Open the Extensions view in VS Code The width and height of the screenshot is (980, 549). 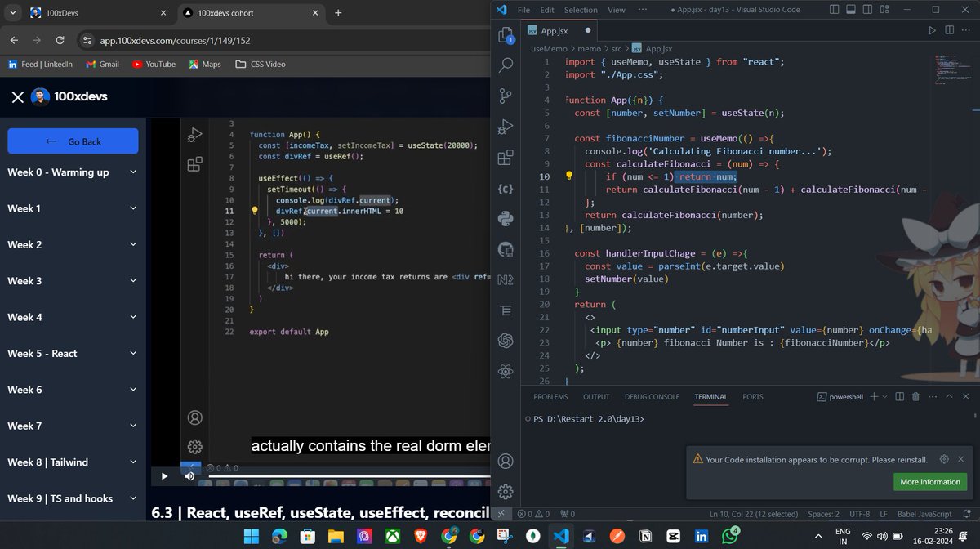click(506, 157)
